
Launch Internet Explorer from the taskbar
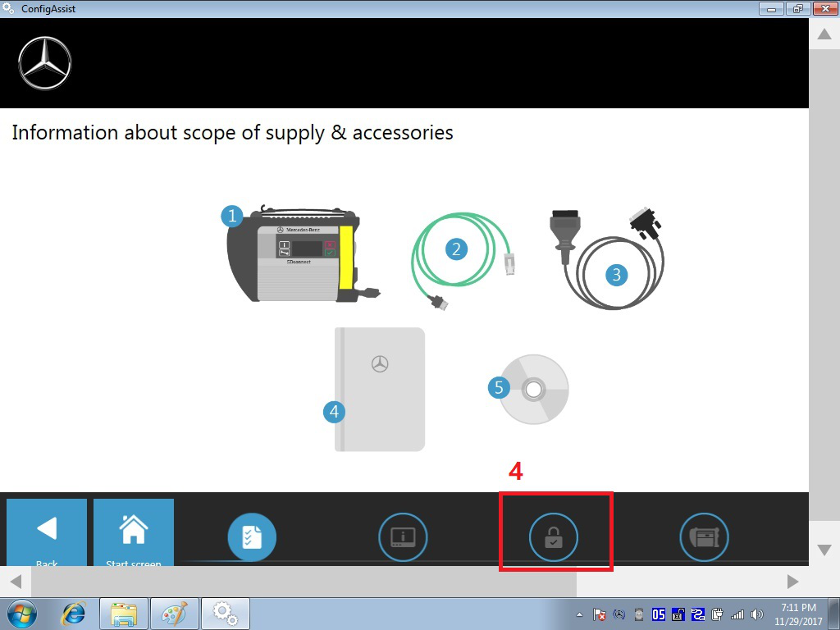72,613
